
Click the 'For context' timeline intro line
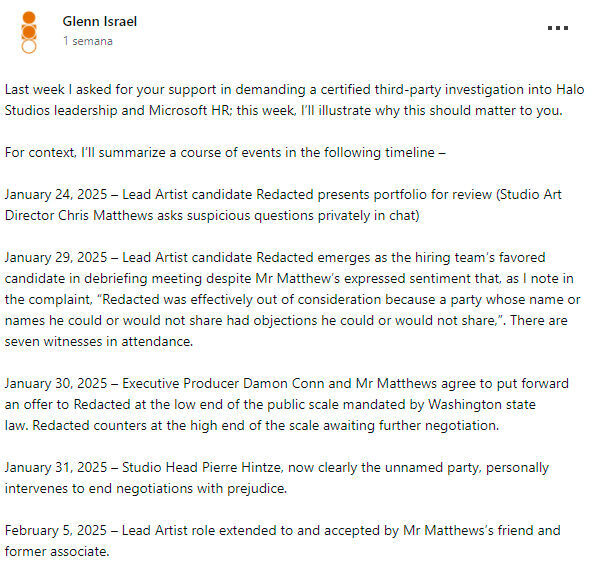(225, 152)
